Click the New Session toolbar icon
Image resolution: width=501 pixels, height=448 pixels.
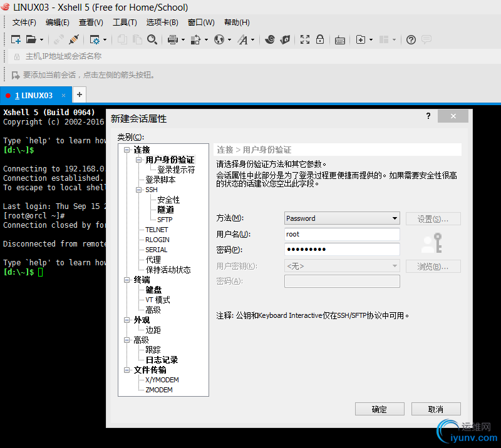click(x=16, y=39)
